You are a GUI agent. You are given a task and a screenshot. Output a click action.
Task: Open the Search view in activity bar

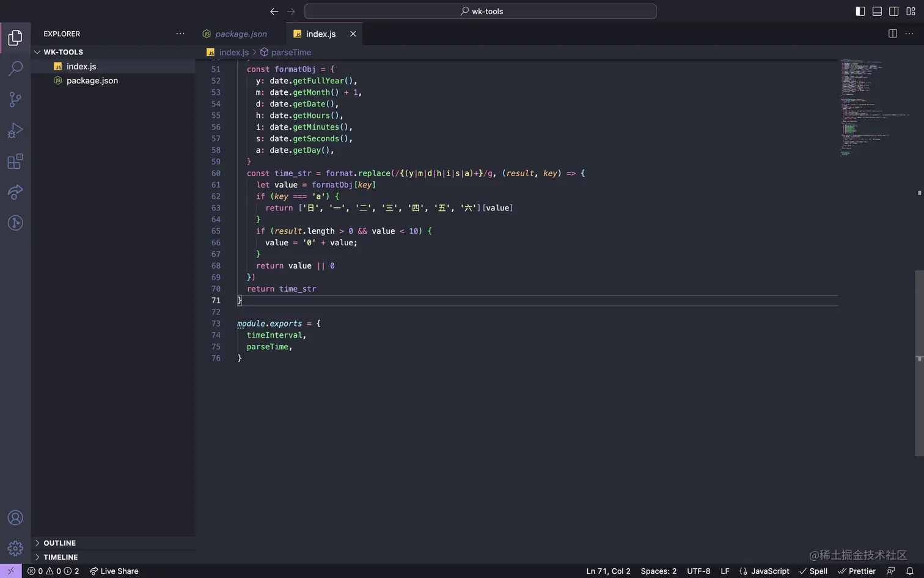(15, 69)
